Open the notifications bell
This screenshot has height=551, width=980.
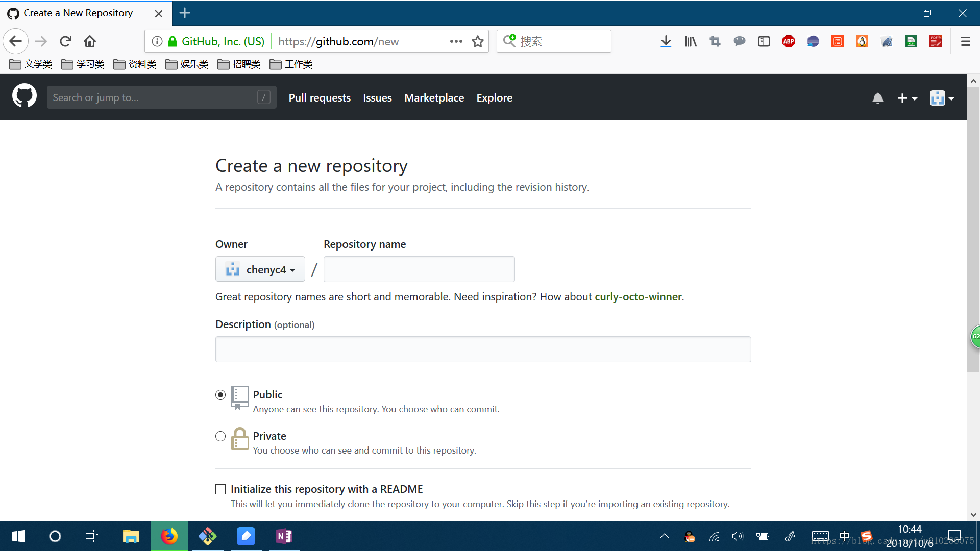point(877,98)
